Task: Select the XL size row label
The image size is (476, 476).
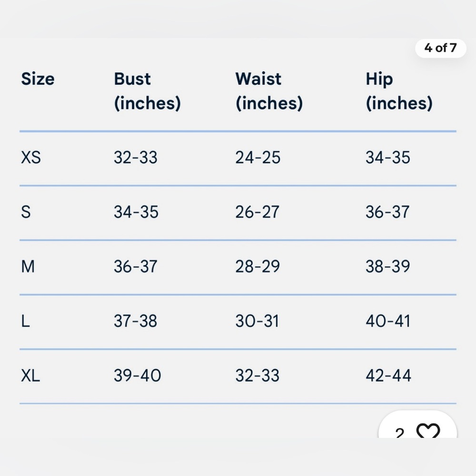Action: click(30, 375)
